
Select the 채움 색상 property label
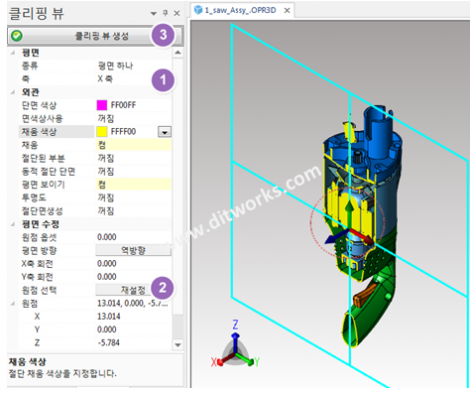39,131
